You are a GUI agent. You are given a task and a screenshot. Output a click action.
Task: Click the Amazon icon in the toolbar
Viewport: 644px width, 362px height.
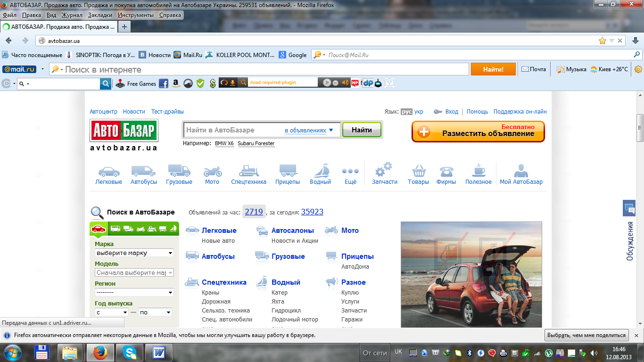click(x=176, y=83)
